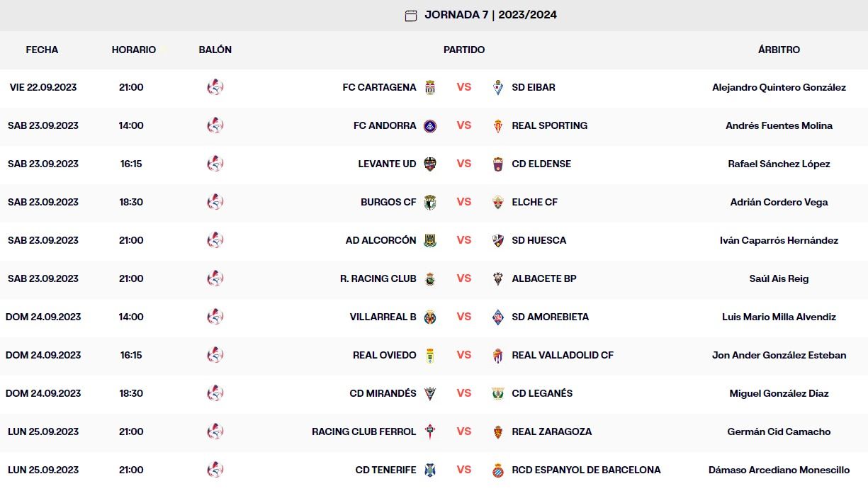This screenshot has height=491, width=868.
Task: Click the calendar icon beside Jornada 7
Action: pyautogui.click(x=411, y=16)
